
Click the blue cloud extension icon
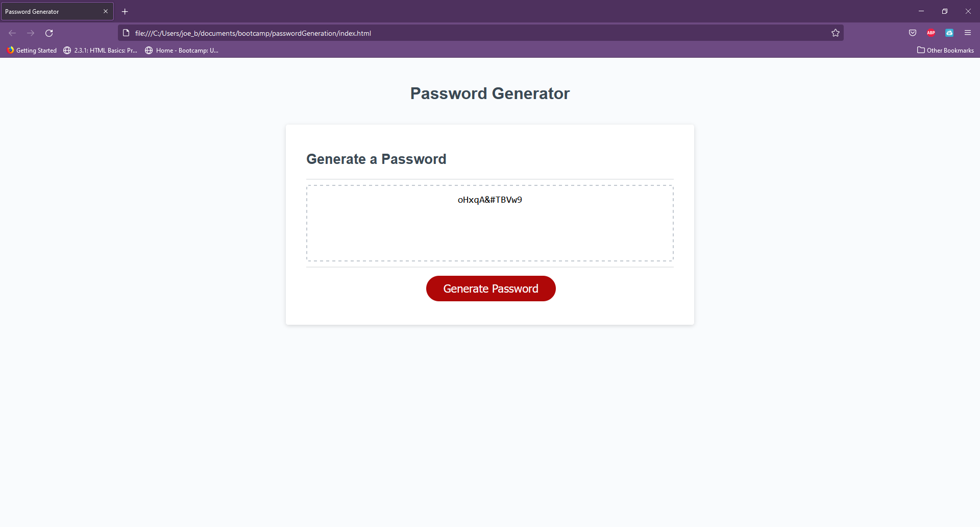click(949, 33)
